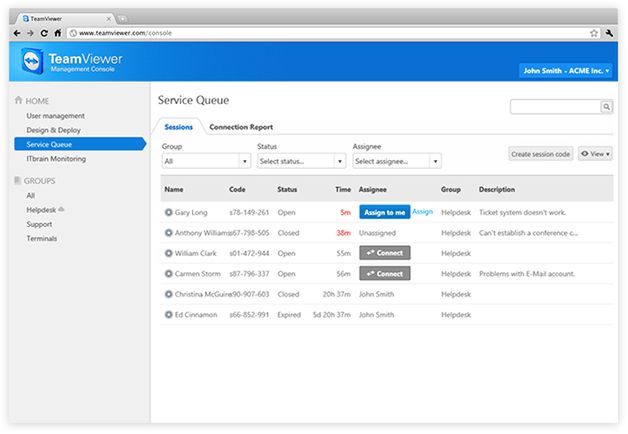Switch to the Sessions tab

[179, 127]
